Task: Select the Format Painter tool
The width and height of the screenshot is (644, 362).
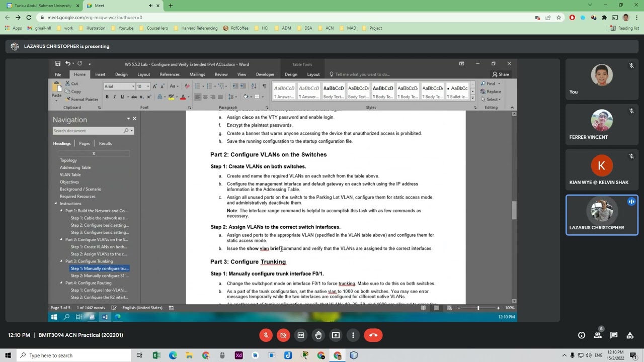Action: pyautogui.click(x=82, y=100)
